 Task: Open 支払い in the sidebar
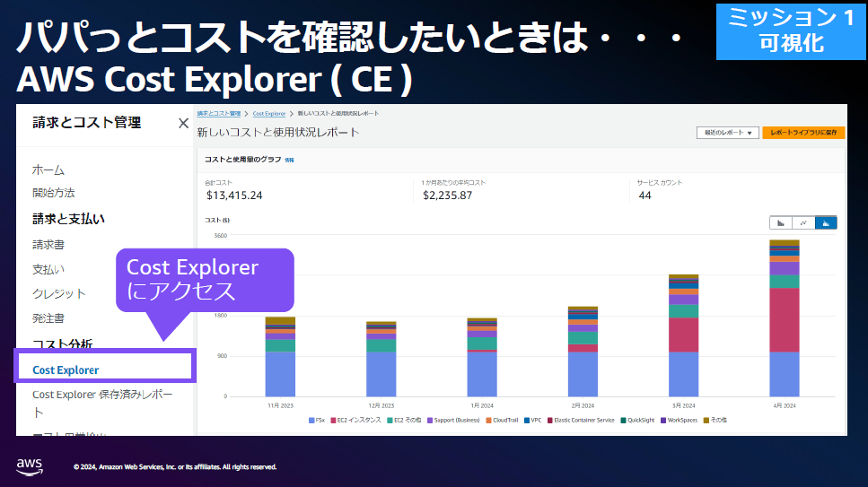pos(48,270)
